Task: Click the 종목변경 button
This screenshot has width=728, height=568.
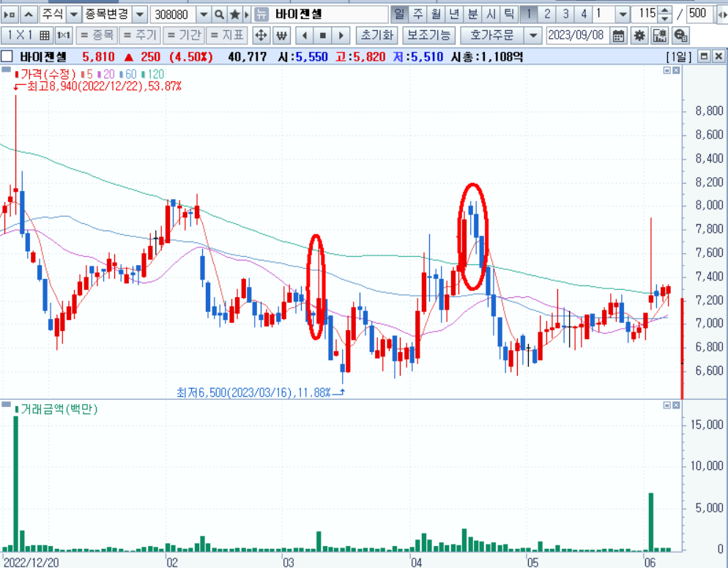Action: (x=107, y=15)
